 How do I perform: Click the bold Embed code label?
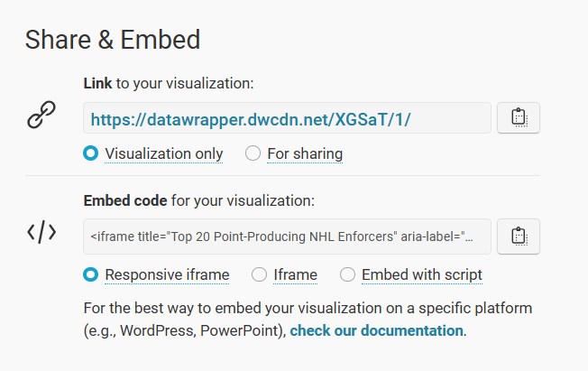125,200
